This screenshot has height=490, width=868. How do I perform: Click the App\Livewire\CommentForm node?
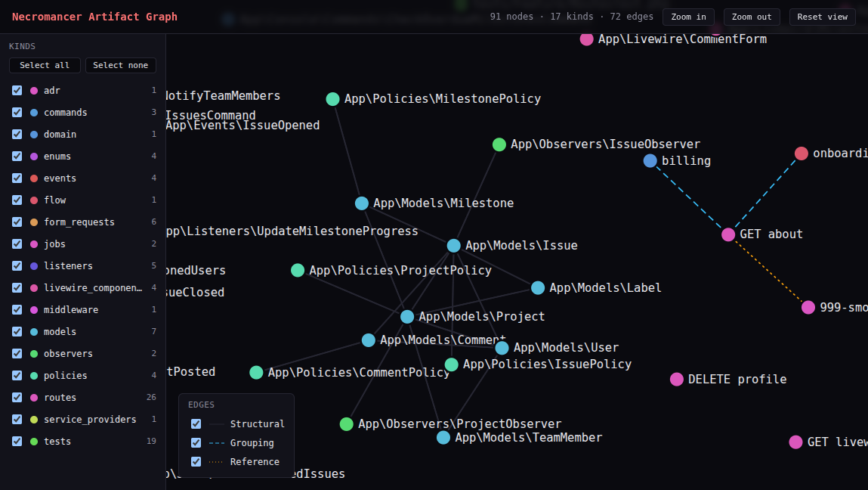pyautogui.click(x=586, y=39)
